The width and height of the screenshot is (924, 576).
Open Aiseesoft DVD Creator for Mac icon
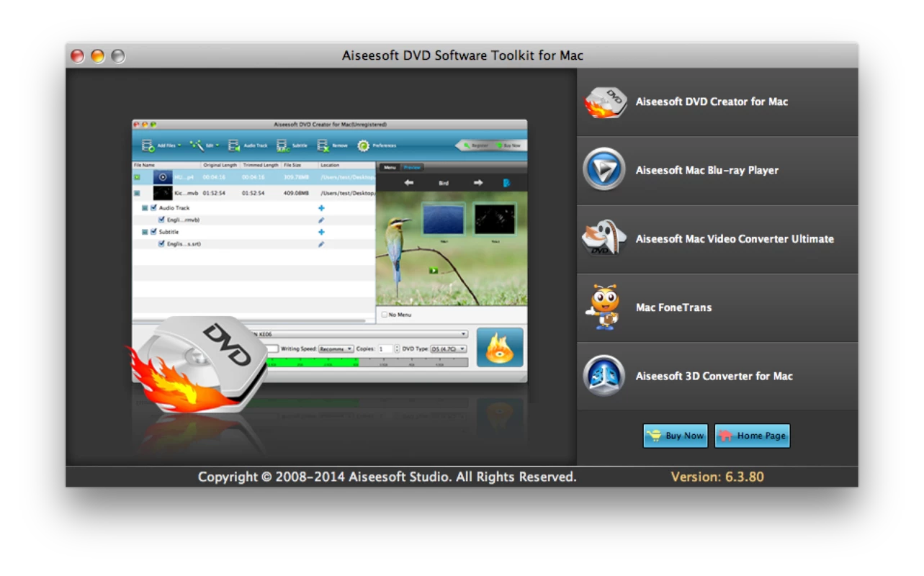(604, 102)
